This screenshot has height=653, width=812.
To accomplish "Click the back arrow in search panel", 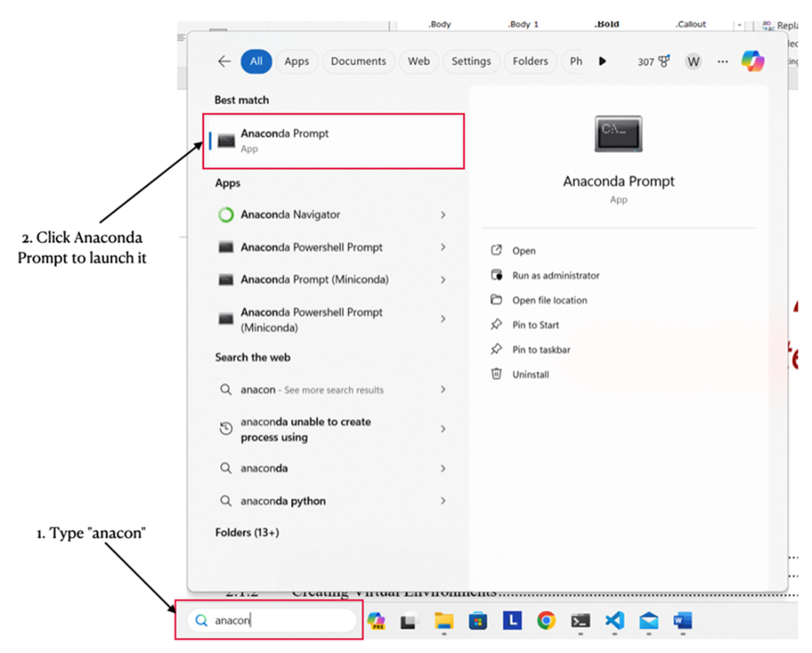I will click(224, 62).
